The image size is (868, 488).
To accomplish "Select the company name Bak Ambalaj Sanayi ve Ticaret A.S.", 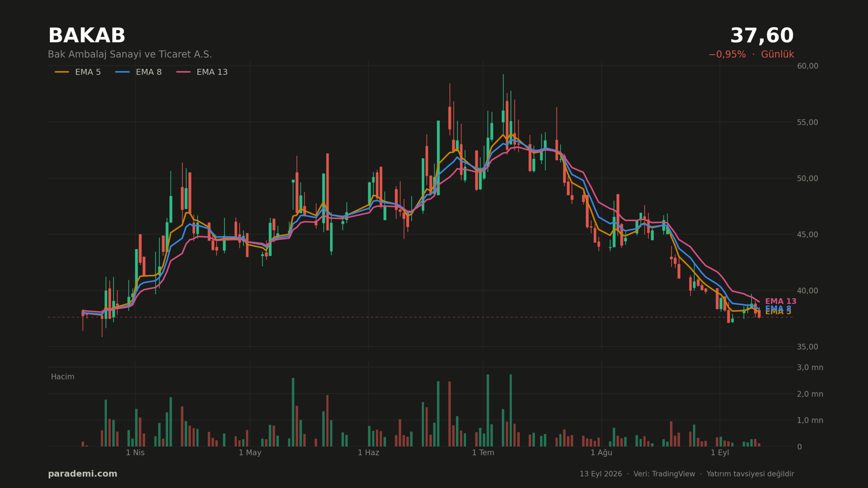I will [130, 54].
